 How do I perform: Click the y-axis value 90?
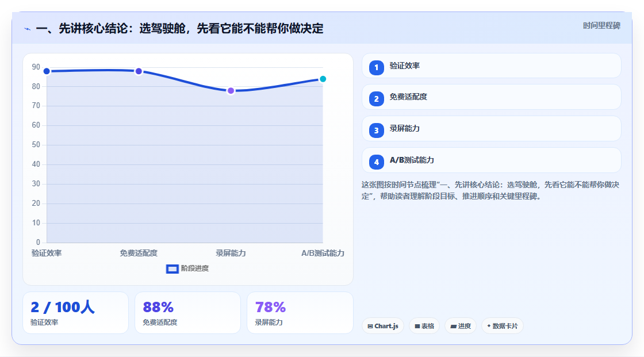click(36, 67)
